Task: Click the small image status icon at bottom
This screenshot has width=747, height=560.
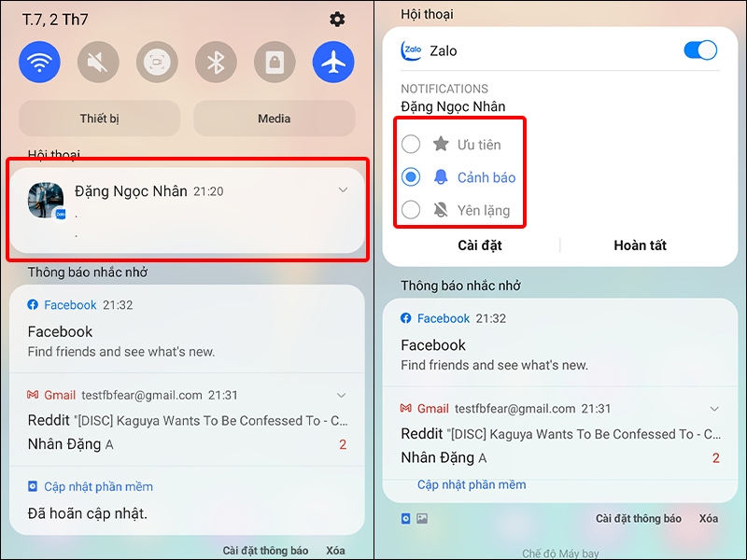Action: click(422, 519)
